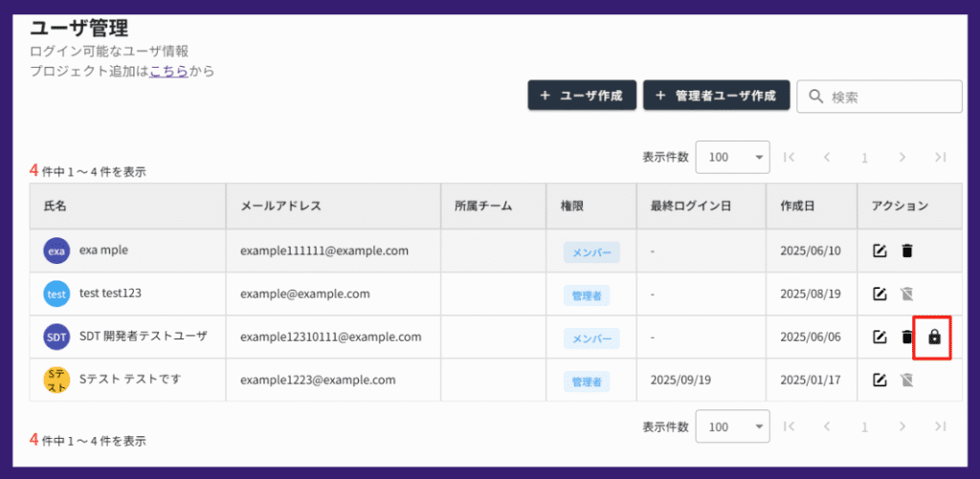
Task: Edit the test test123 user row
Action: 879,294
